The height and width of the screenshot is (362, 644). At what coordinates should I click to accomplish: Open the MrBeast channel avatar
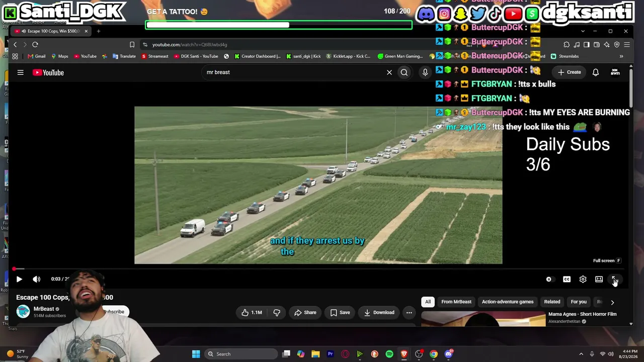pos(23,312)
